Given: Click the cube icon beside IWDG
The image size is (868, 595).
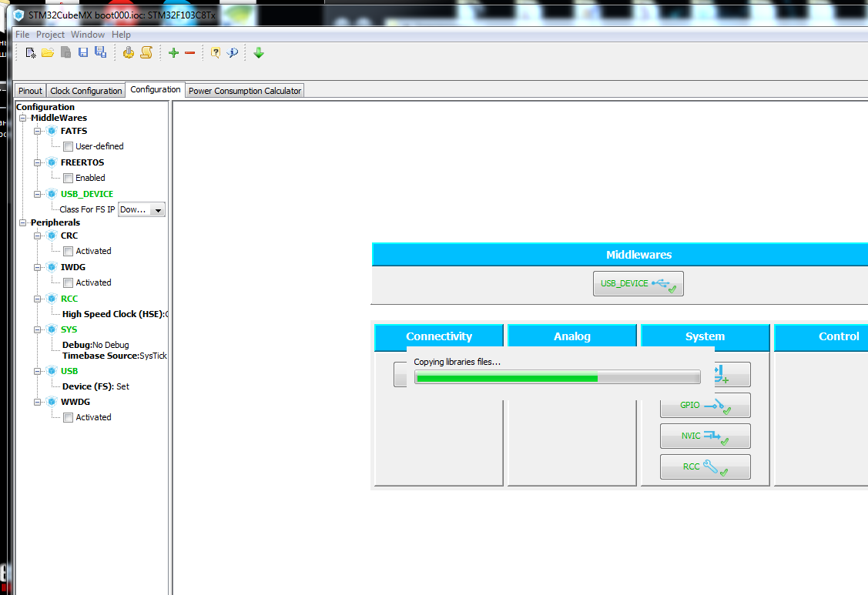Looking at the screenshot, I should pyautogui.click(x=52, y=267).
